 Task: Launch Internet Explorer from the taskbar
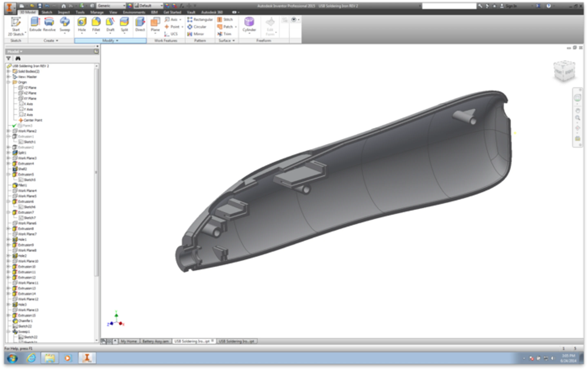tap(31, 358)
